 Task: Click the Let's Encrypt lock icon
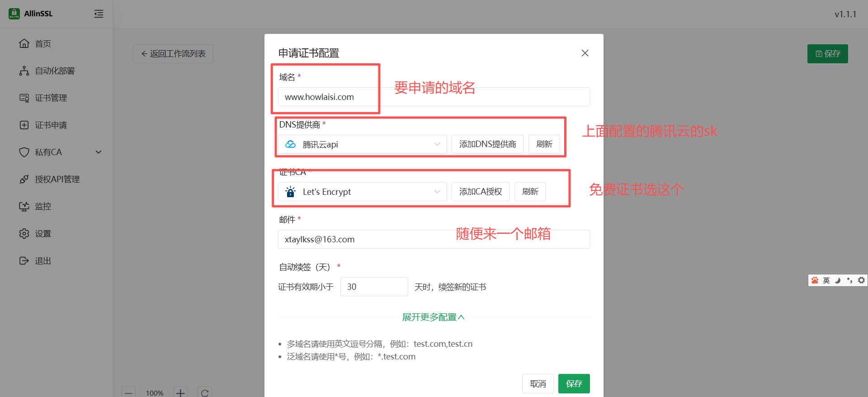tap(290, 192)
